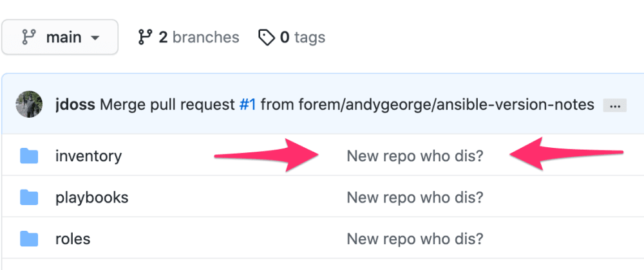
Task: Open jdoss user avatar thumbnail
Action: [29, 104]
